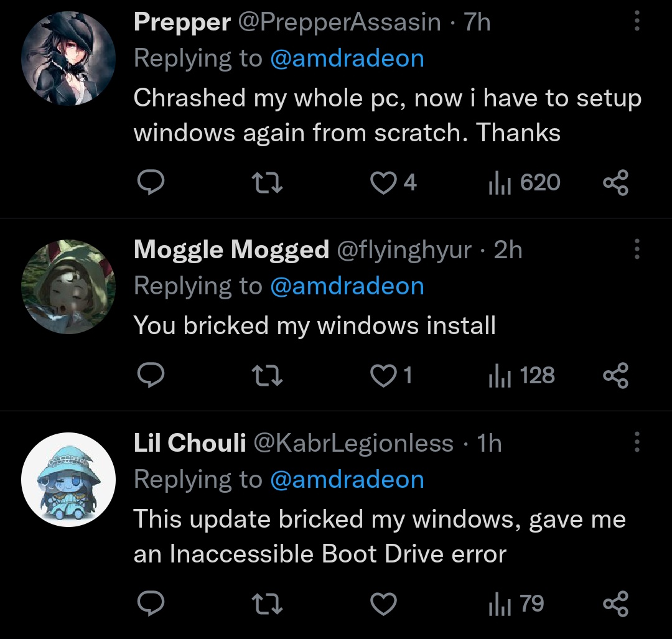The height and width of the screenshot is (639, 672).
Task: Open more options on Moggle Mogged's tweet
Action: pyautogui.click(x=637, y=250)
